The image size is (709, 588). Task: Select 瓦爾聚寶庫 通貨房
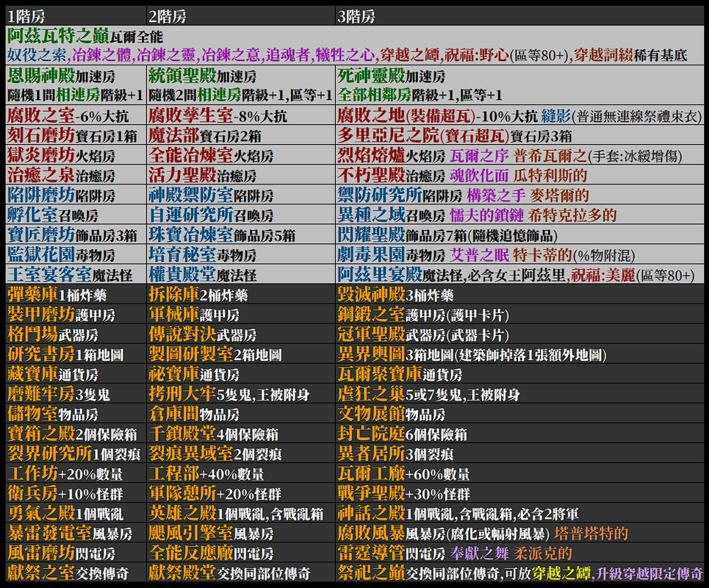tap(519, 374)
